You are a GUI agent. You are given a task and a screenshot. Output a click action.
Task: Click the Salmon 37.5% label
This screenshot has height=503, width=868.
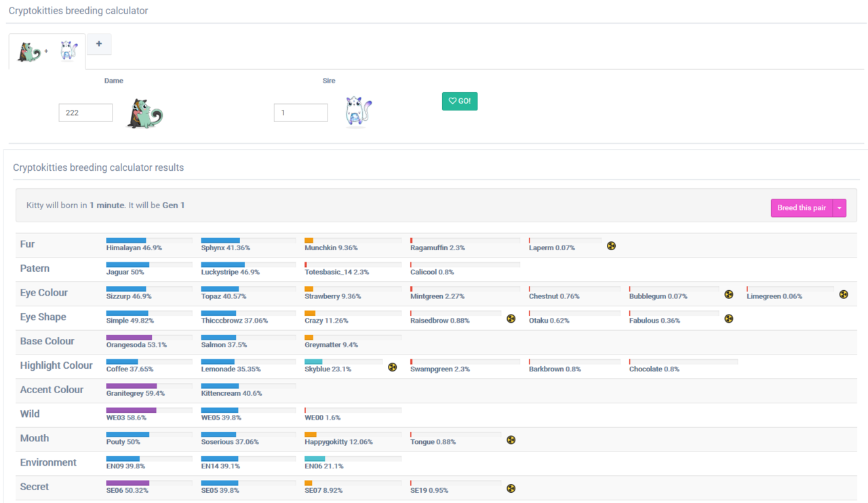pos(224,345)
